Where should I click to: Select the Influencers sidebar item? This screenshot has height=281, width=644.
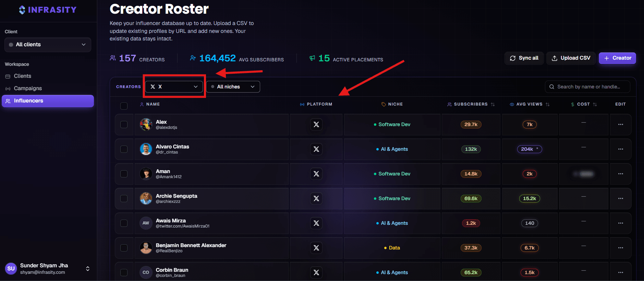click(48, 101)
